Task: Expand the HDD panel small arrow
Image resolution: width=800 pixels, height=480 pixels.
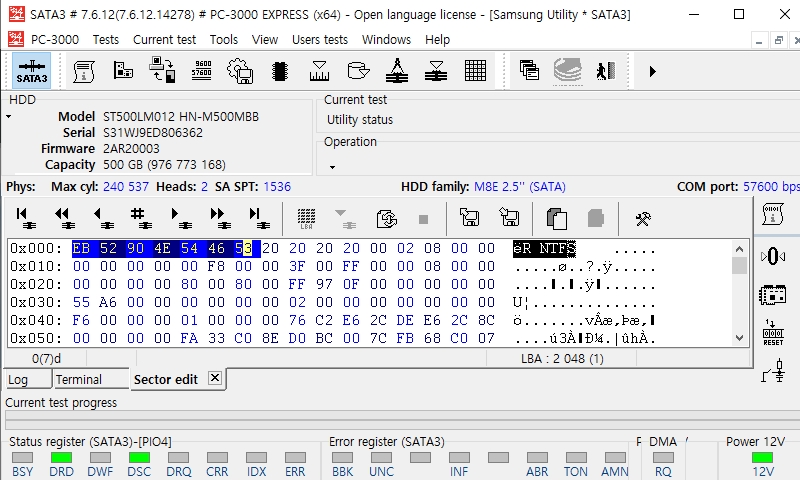Action: pyautogui.click(x=9, y=117)
